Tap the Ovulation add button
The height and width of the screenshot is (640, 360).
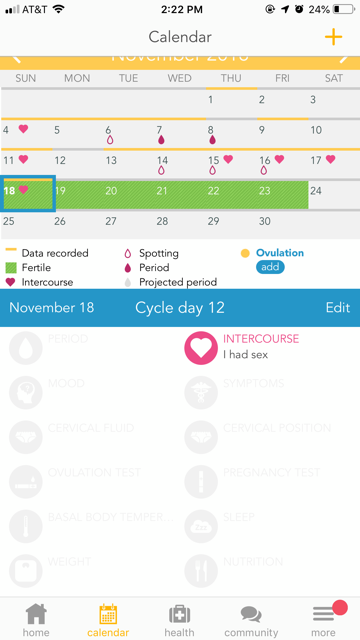tap(270, 267)
